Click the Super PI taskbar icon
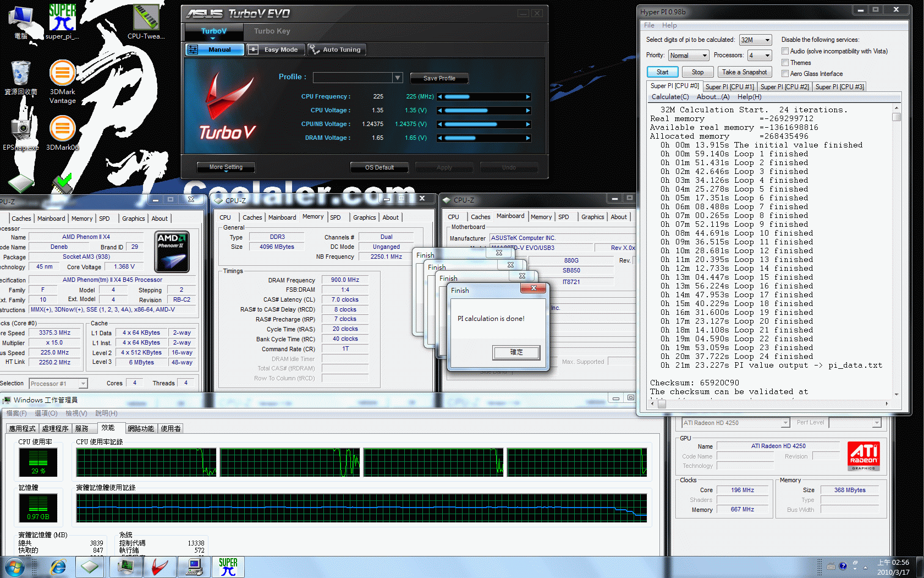 pos(228,566)
